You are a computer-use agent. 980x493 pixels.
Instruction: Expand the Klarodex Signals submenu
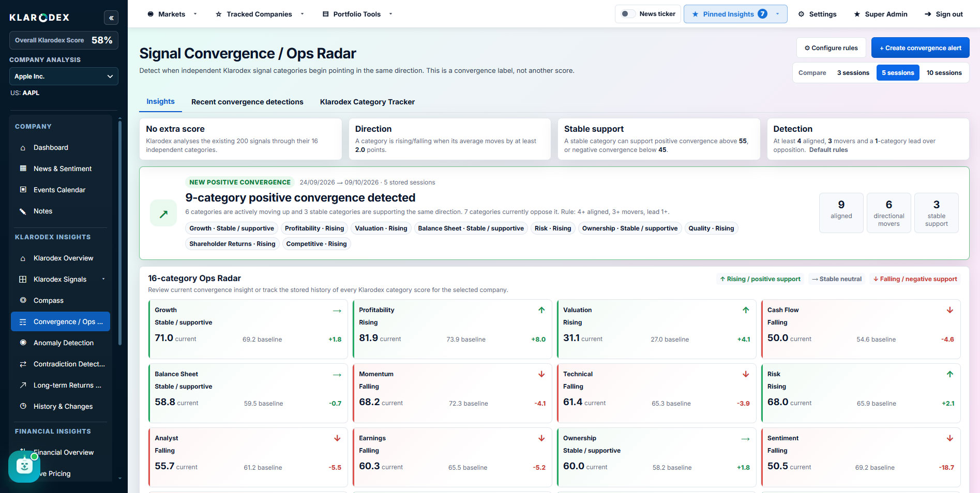[x=61, y=279]
